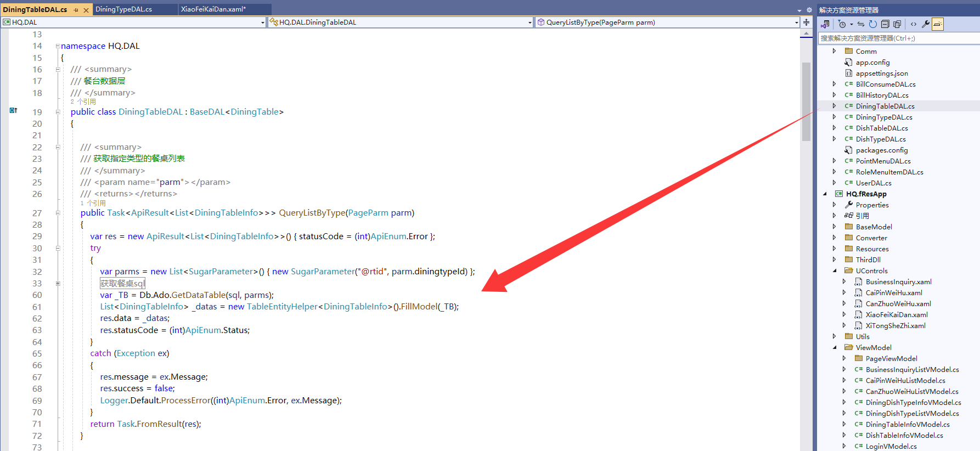The height and width of the screenshot is (451, 980).
Task: Open the tab list dropdown arrow
Action: [799, 10]
